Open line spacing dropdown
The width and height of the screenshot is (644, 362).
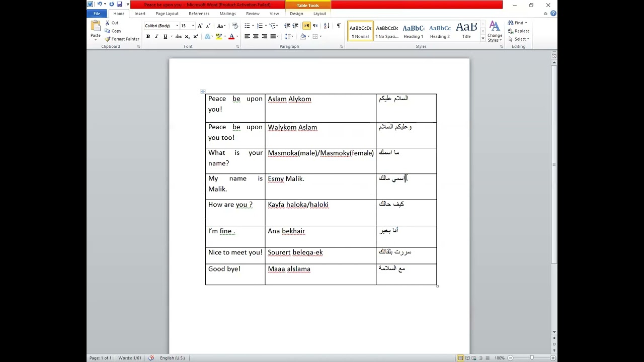289,36
